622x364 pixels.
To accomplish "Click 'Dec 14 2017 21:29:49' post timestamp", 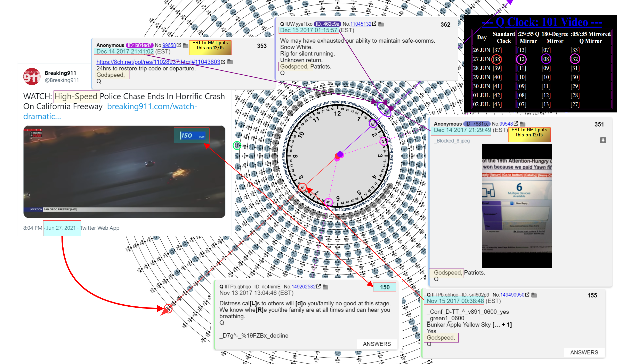I will tap(462, 130).
